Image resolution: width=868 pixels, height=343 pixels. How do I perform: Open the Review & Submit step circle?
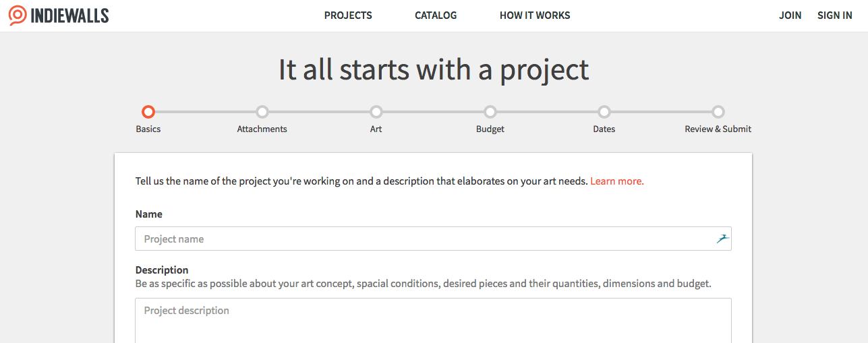(x=718, y=112)
